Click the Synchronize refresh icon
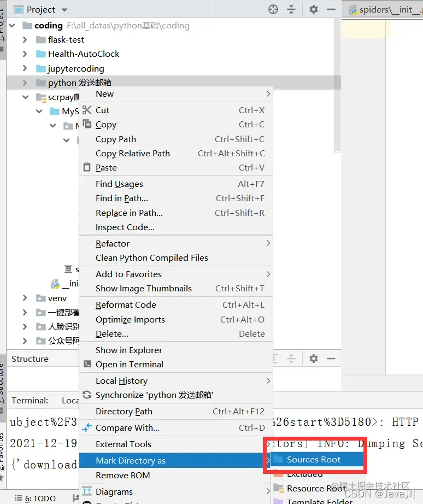Screen dimensions: 423x504 pyautogui.click(x=87, y=394)
